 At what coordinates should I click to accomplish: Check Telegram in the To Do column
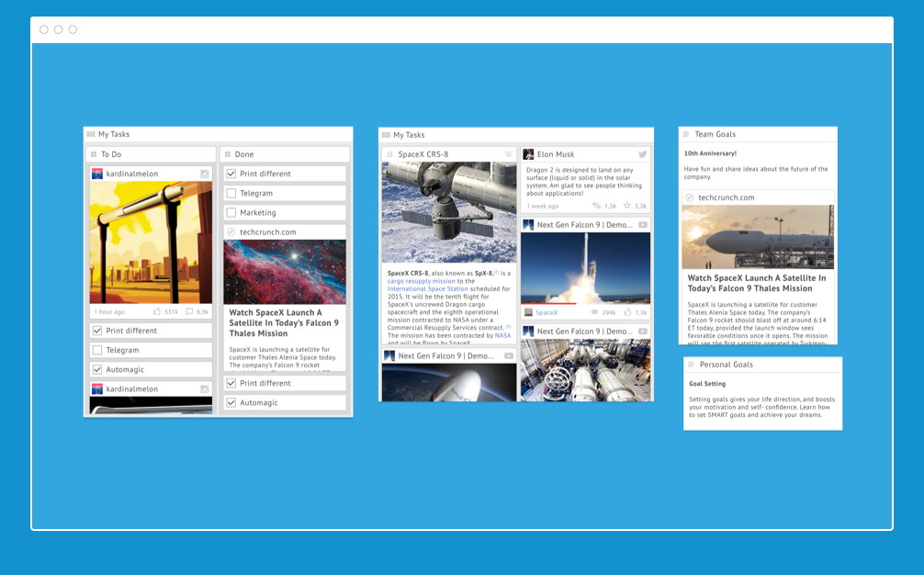click(97, 350)
